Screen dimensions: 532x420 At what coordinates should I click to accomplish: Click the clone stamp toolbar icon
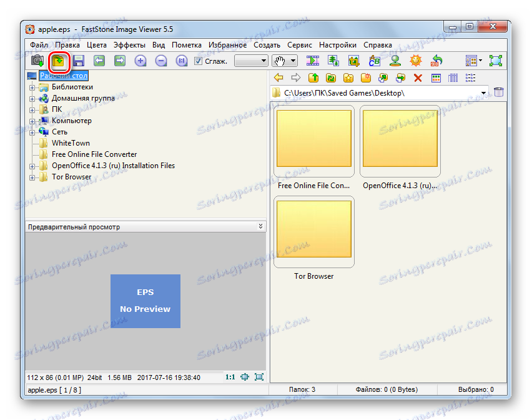tap(395, 61)
